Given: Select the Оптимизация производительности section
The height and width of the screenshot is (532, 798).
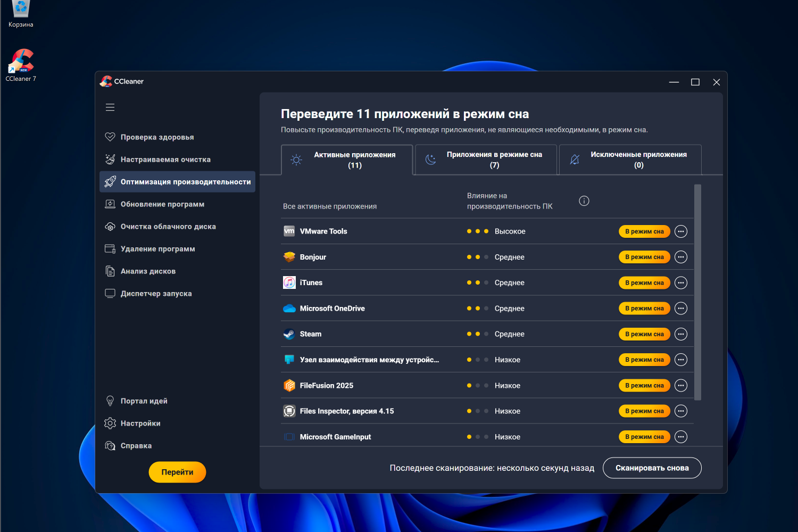Looking at the screenshot, I should pyautogui.click(x=177, y=181).
